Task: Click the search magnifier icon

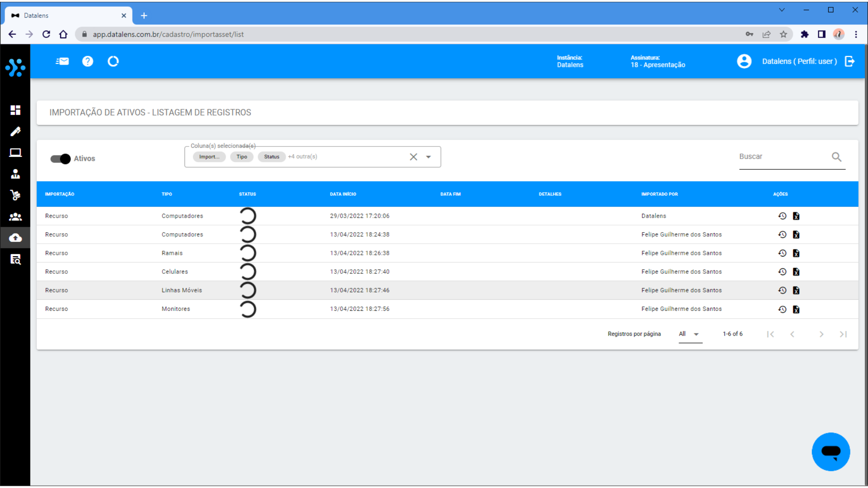Action: (836, 157)
